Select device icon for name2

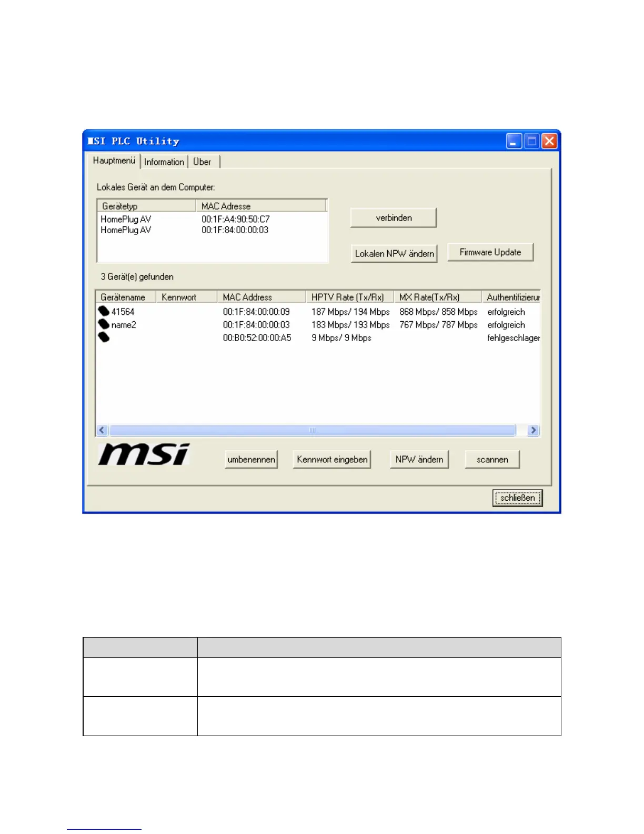(104, 325)
